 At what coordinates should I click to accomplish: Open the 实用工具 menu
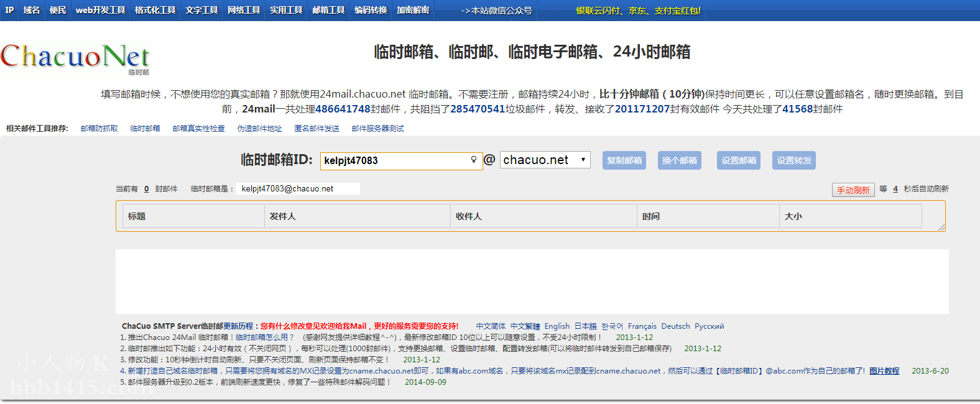286,10
